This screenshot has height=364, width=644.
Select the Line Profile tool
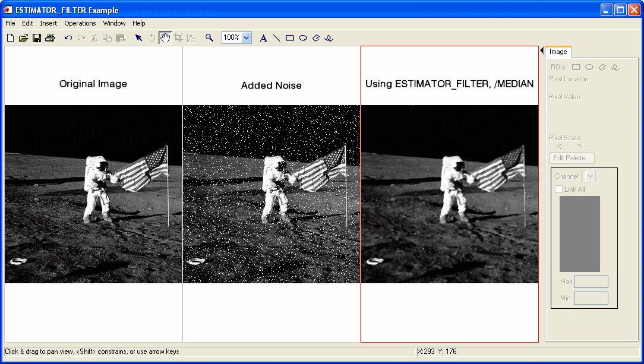(191, 38)
